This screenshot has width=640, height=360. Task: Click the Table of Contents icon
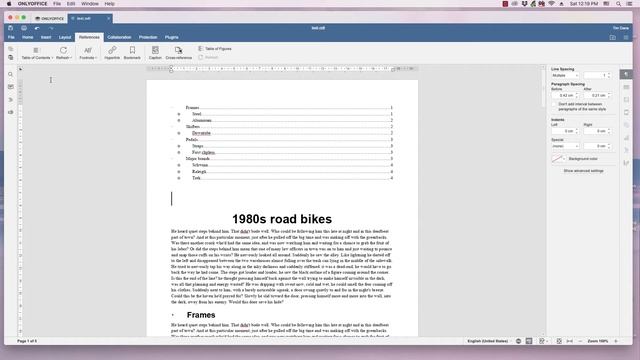[36, 50]
